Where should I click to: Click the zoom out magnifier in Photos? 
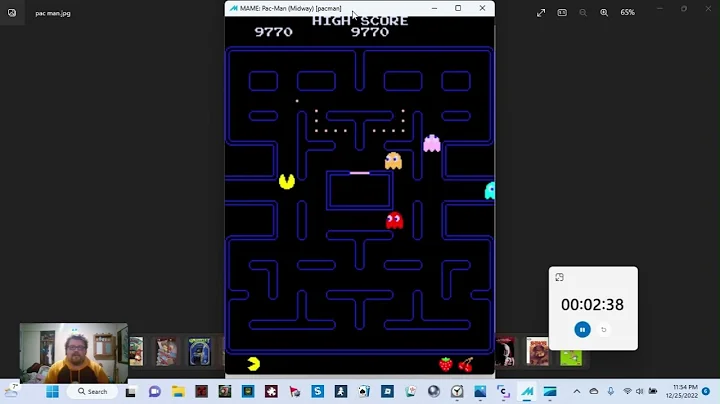[x=583, y=13]
